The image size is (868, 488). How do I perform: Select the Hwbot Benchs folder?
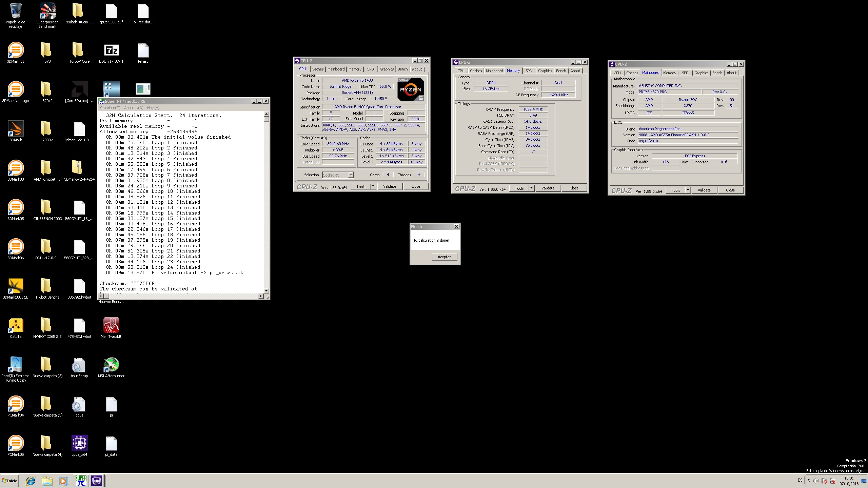pyautogui.click(x=47, y=288)
